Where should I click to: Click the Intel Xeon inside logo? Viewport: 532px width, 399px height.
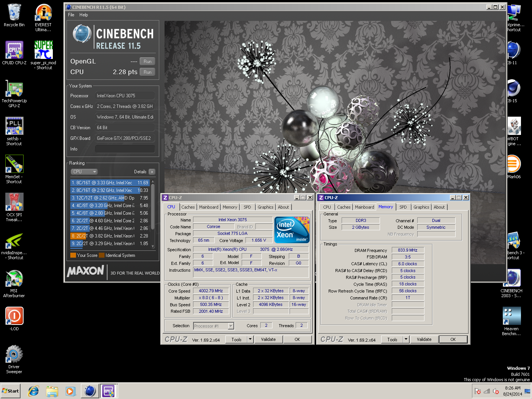click(x=292, y=230)
